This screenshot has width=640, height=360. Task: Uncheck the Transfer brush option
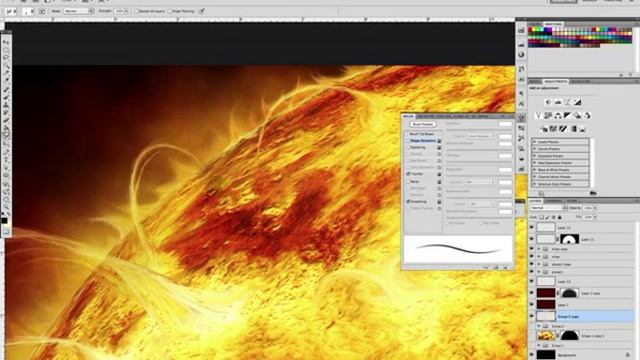point(408,174)
